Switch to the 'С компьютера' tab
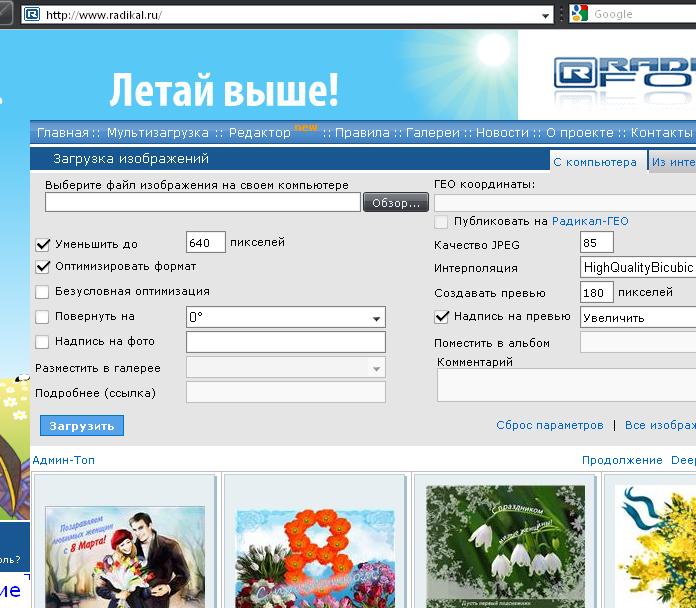Screen dimensions: 696x608 pyautogui.click(x=595, y=161)
